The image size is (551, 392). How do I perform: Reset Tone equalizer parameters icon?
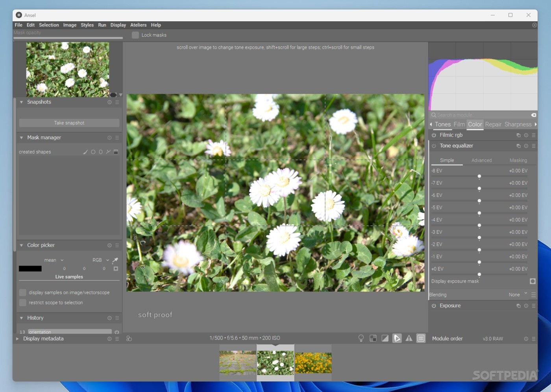tap(526, 146)
